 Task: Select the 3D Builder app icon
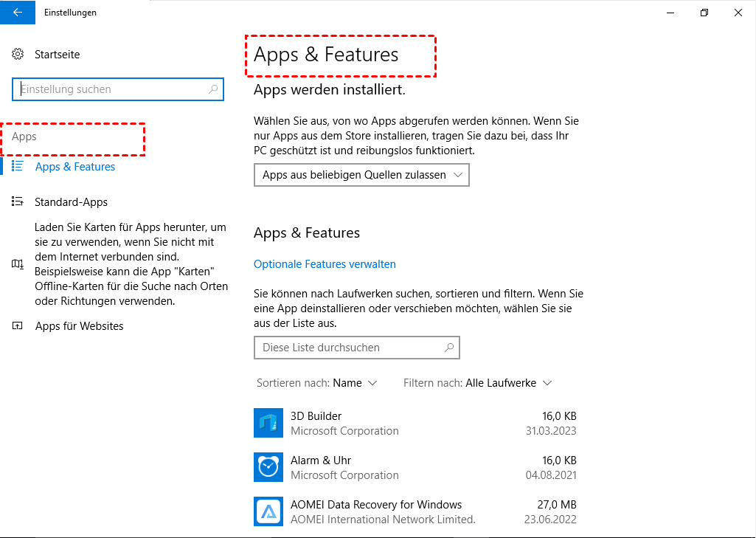[x=267, y=423]
